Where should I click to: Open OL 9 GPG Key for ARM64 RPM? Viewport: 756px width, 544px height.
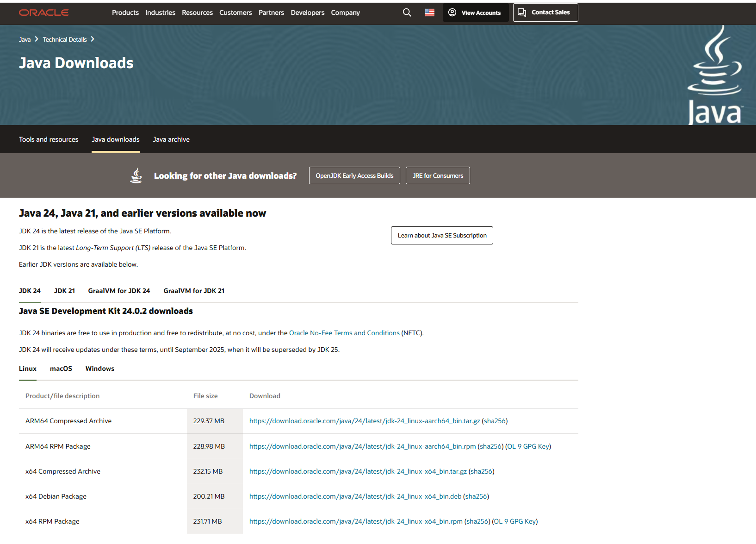528,446
